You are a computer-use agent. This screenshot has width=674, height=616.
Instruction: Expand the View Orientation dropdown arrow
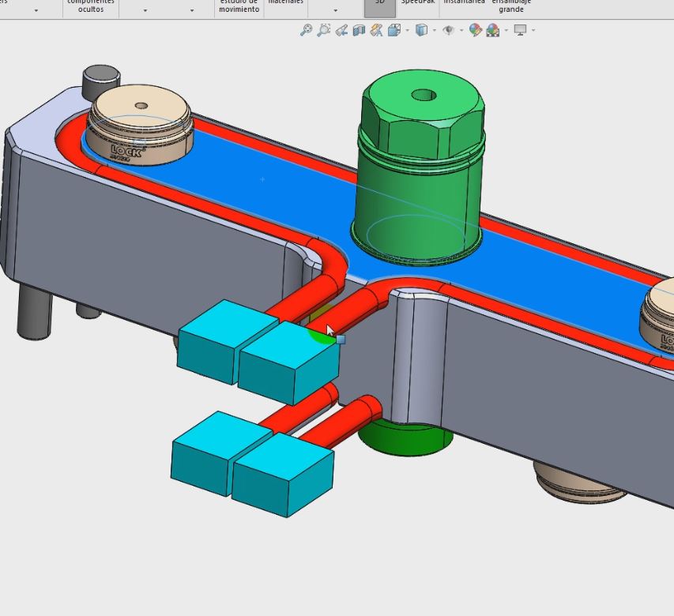point(407,31)
